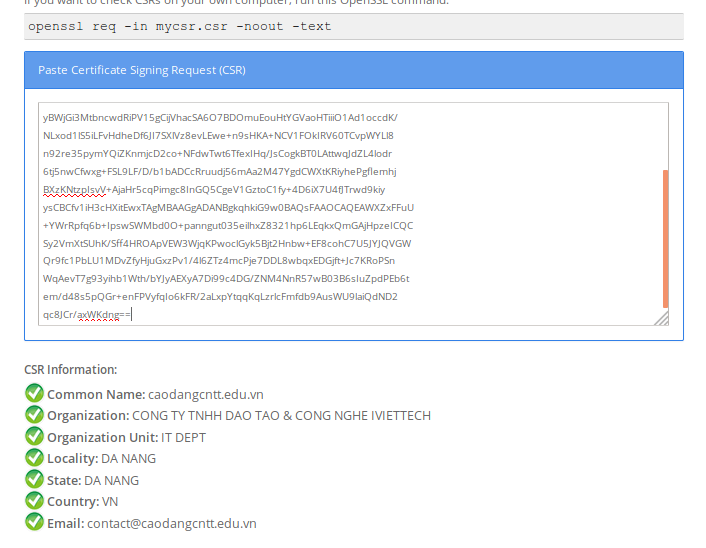Click the green check icon beside Organization Unit
Viewport: 706px width, 548px height.
pos(34,436)
